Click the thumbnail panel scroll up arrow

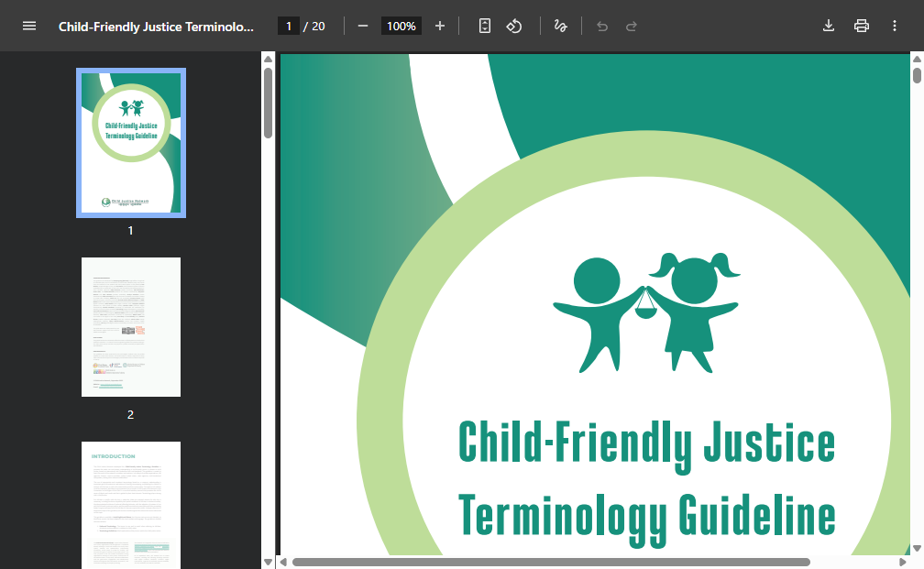(268, 59)
